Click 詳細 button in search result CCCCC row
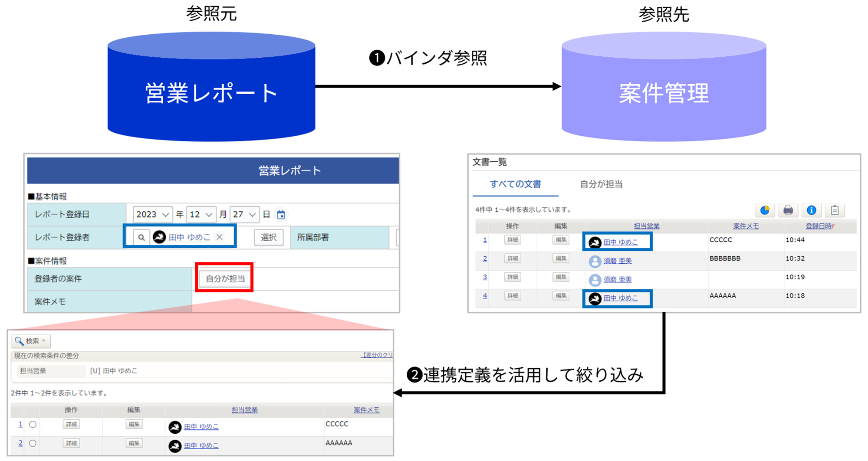 (x=71, y=424)
